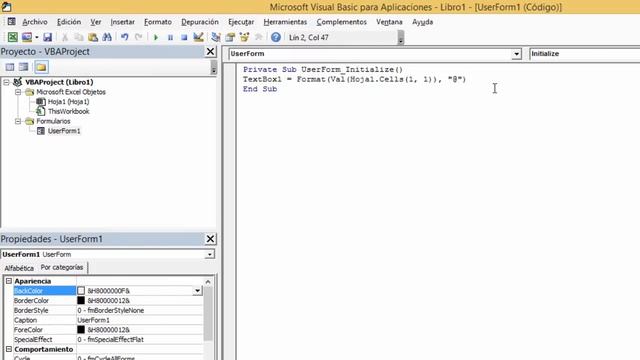Open the UserForm object dropdown in code window
Viewport: 640px width, 360px height.
516,54
